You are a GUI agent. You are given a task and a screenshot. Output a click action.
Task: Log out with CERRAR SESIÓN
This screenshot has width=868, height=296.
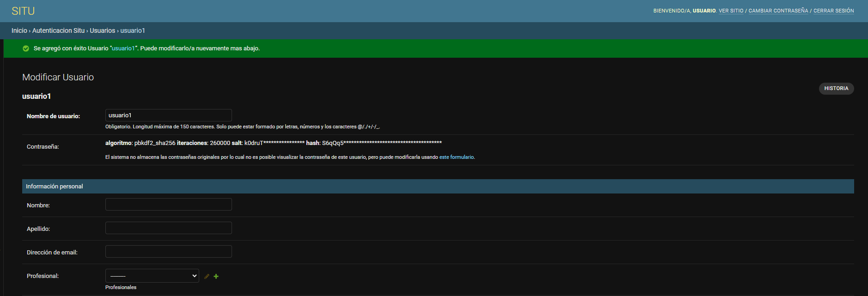(x=833, y=11)
